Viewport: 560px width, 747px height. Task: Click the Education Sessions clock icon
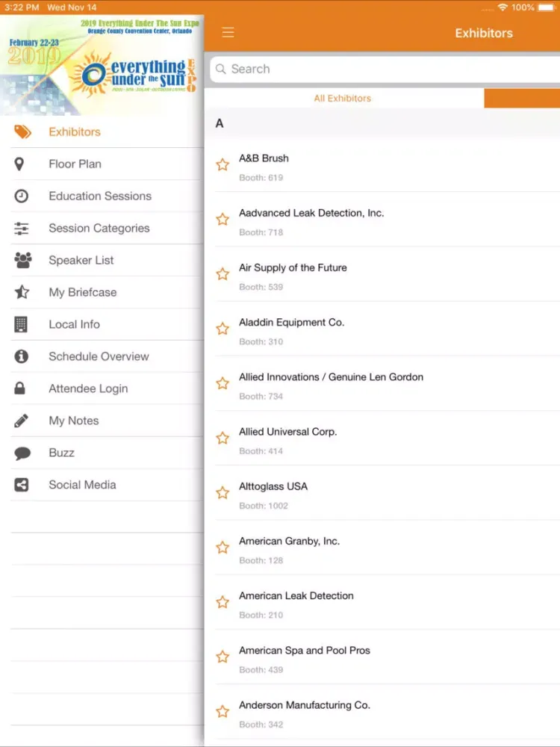tap(22, 196)
